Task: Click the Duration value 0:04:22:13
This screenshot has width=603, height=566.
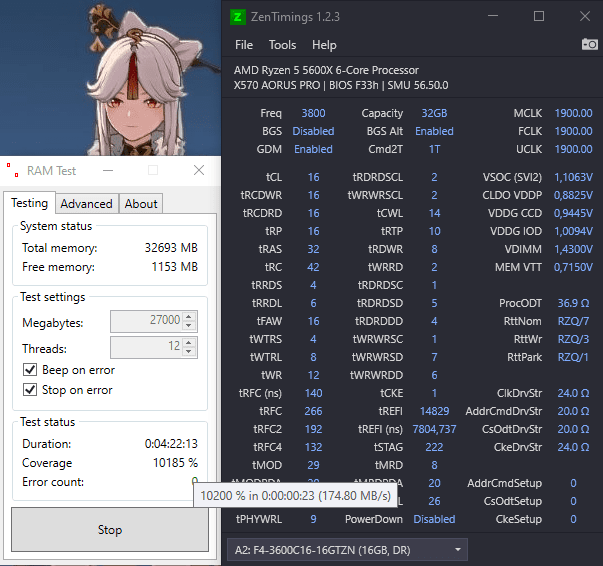Action: click(x=171, y=444)
